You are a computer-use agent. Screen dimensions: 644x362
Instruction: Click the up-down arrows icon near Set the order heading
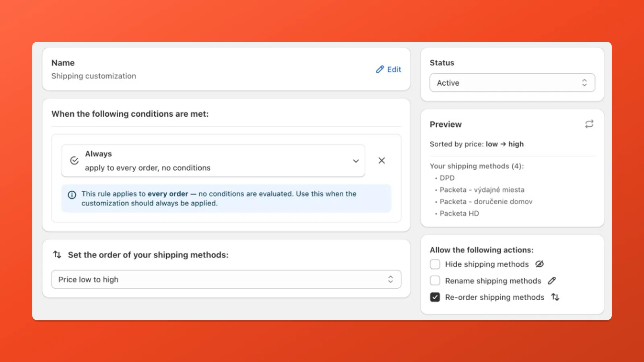click(57, 254)
